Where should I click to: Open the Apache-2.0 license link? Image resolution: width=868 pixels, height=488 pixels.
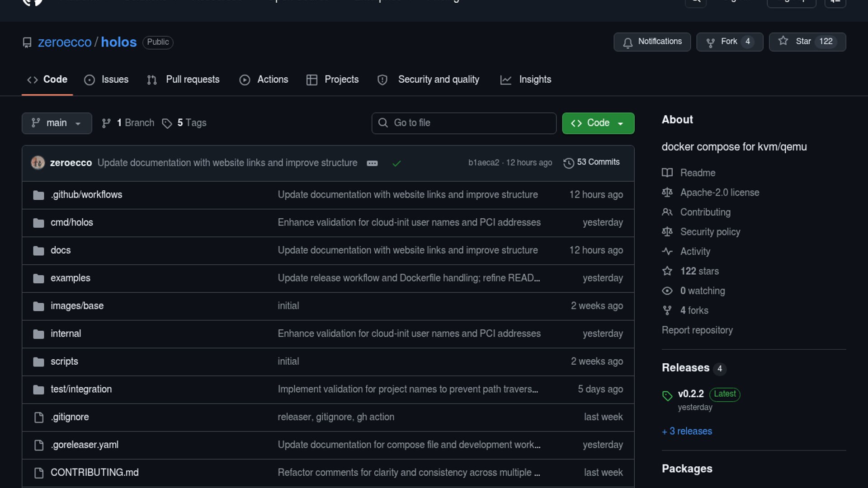[x=719, y=193]
